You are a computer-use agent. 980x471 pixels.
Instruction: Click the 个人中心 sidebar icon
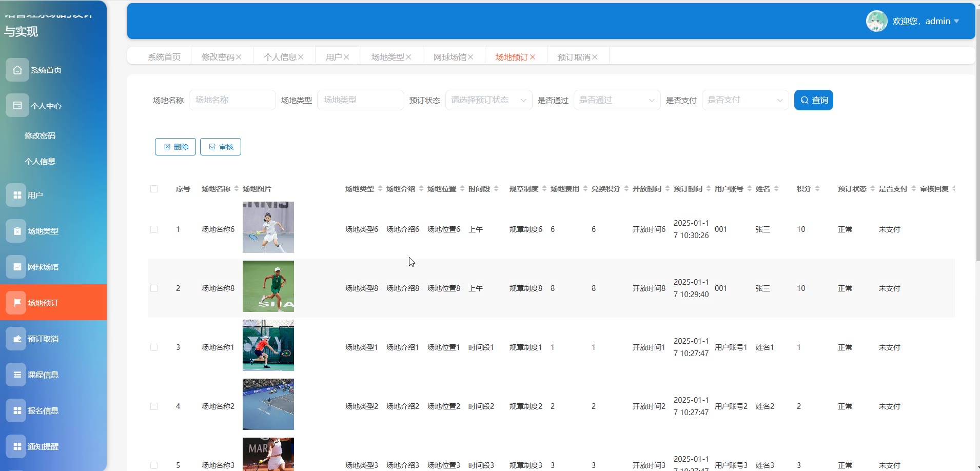(x=17, y=106)
